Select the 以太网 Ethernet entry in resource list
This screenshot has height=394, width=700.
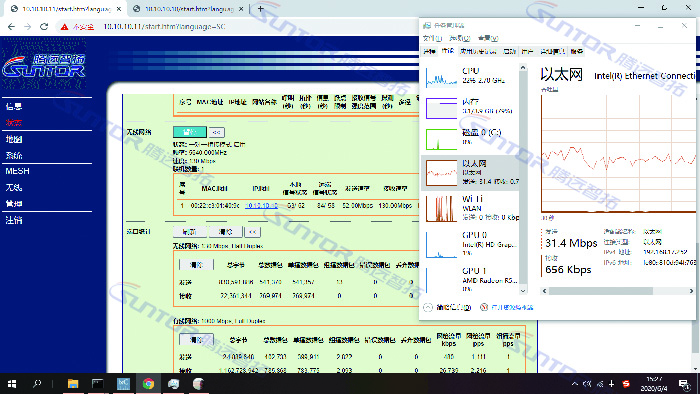coord(471,172)
